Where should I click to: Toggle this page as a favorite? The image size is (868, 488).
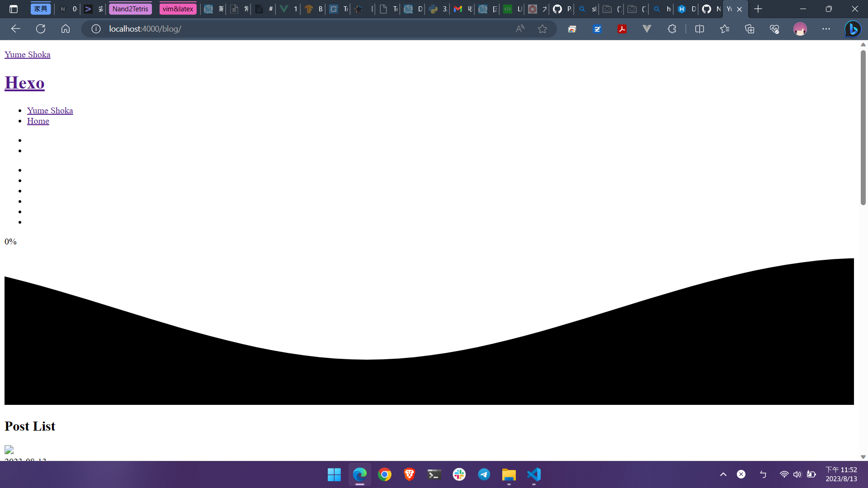542,28
